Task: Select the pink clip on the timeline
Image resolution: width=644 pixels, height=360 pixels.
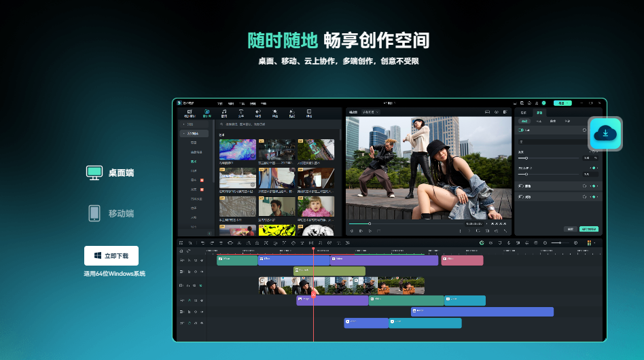Action: point(462,260)
